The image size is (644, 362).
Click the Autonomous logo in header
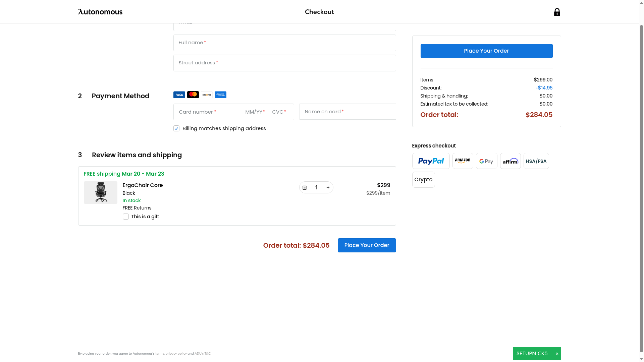pyautogui.click(x=100, y=12)
